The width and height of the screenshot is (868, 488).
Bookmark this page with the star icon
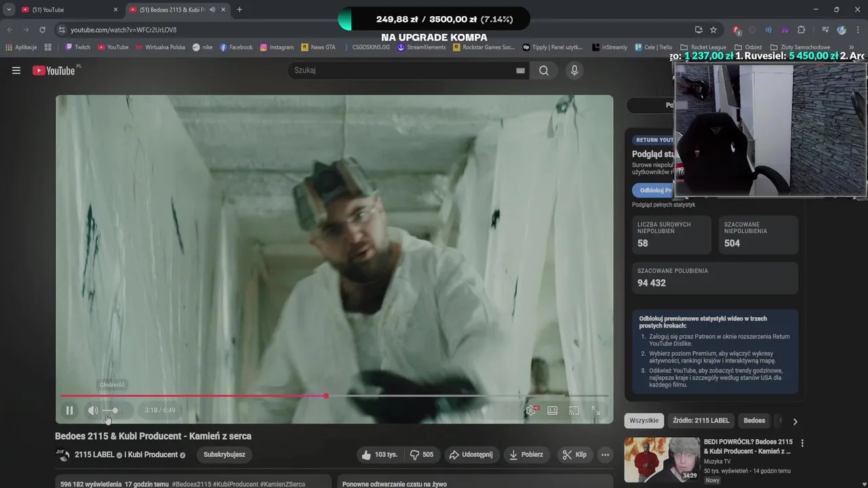(x=713, y=30)
